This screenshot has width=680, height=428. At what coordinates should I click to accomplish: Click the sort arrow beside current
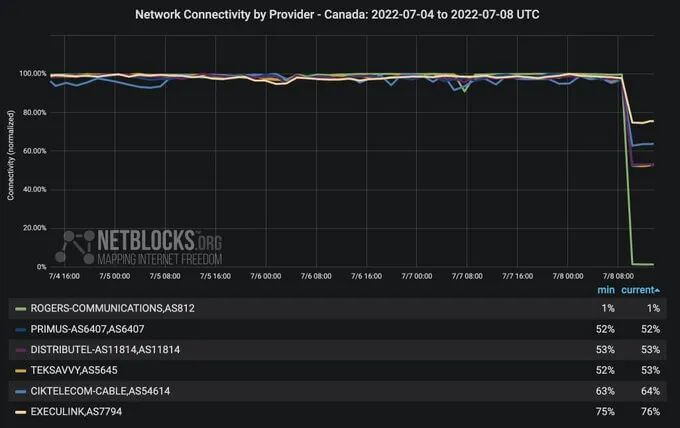point(657,290)
